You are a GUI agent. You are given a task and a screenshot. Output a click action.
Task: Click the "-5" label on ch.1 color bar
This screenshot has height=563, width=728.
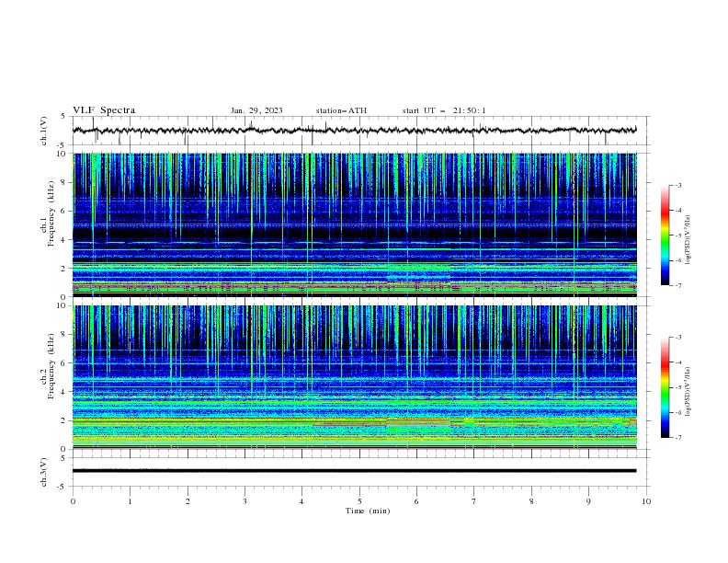tap(677, 236)
